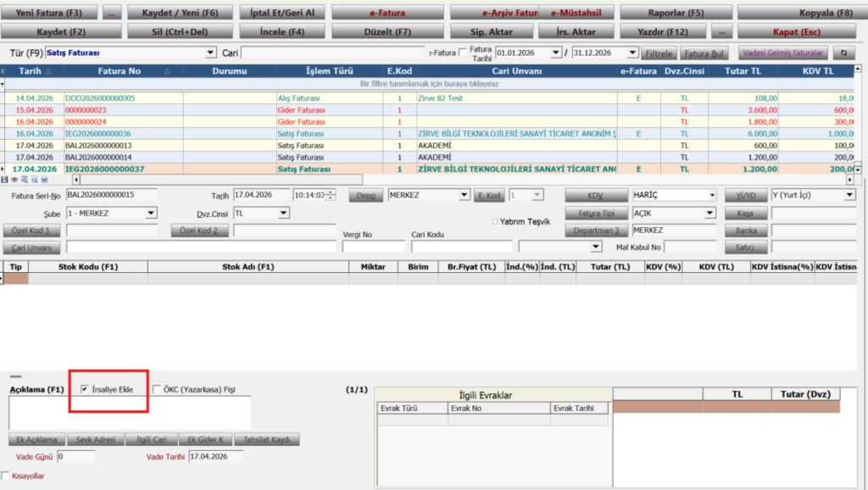
Task: Click the Özel Kod 1 button
Action: tap(32, 231)
